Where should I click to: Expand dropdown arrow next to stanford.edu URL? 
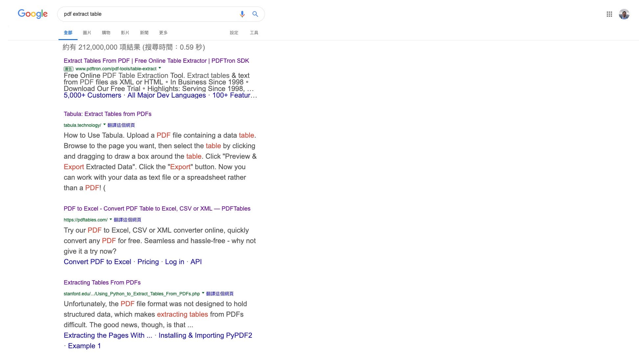203,293
